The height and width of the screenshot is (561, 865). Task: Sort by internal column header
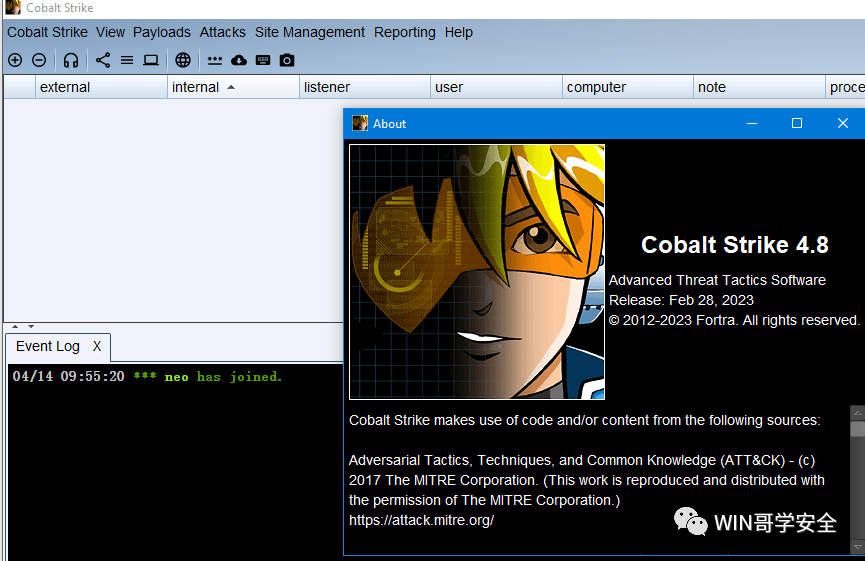(233, 87)
